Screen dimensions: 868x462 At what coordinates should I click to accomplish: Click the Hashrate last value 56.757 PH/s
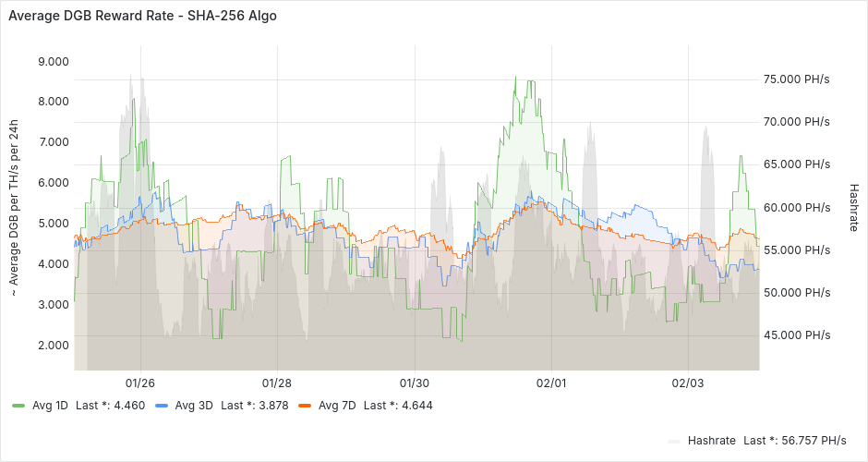pos(814,441)
